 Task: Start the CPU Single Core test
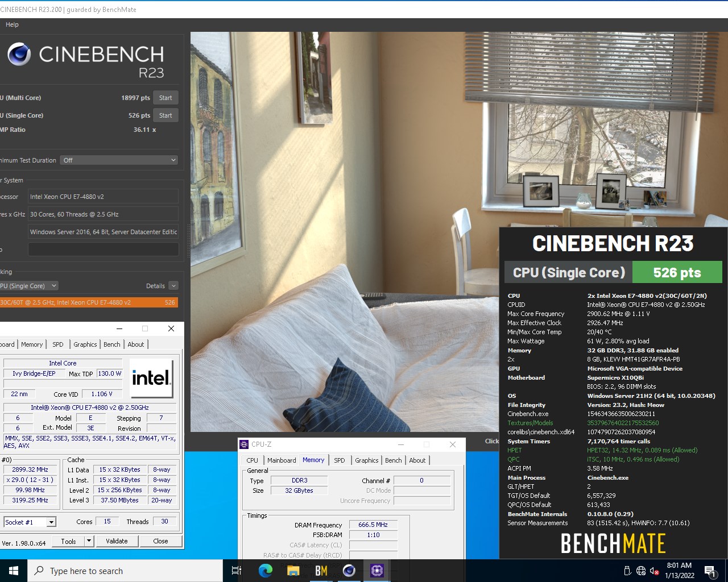pos(166,115)
